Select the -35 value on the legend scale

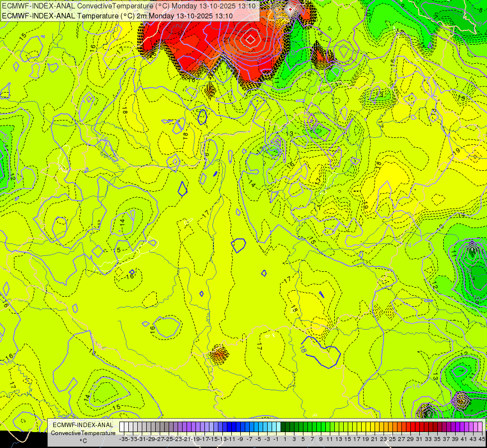[123, 439]
